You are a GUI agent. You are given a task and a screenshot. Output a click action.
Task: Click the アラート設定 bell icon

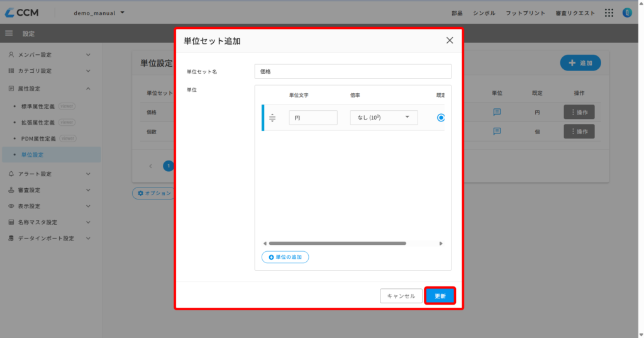[x=11, y=174]
